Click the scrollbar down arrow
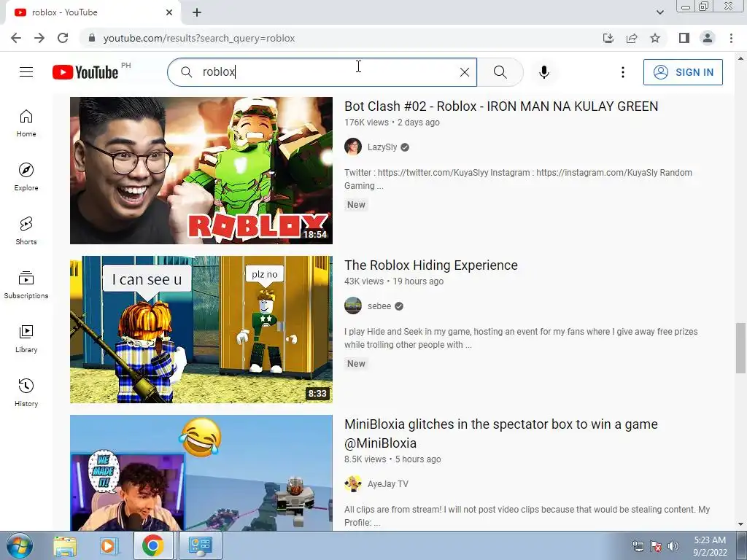The image size is (747, 560). click(740, 524)
